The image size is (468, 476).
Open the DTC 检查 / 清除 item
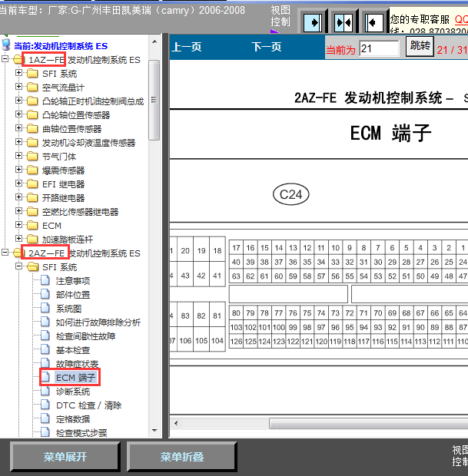(x=88, y=405)
